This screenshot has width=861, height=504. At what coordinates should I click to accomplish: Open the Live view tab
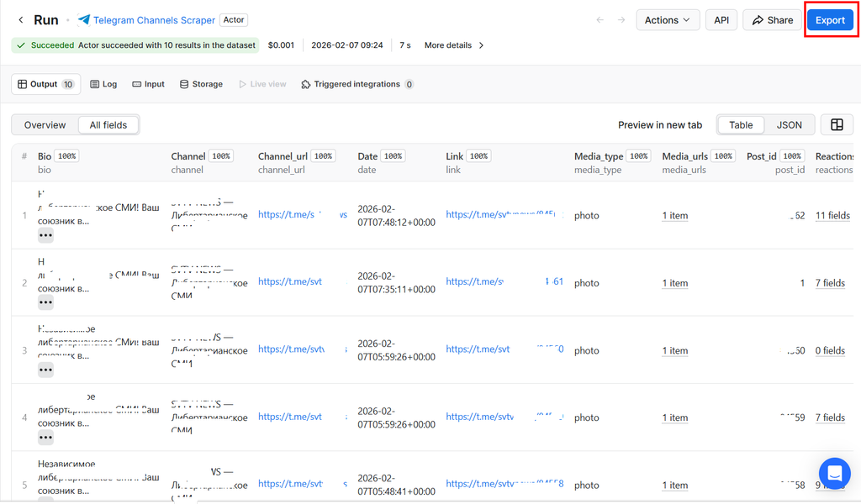262,84
